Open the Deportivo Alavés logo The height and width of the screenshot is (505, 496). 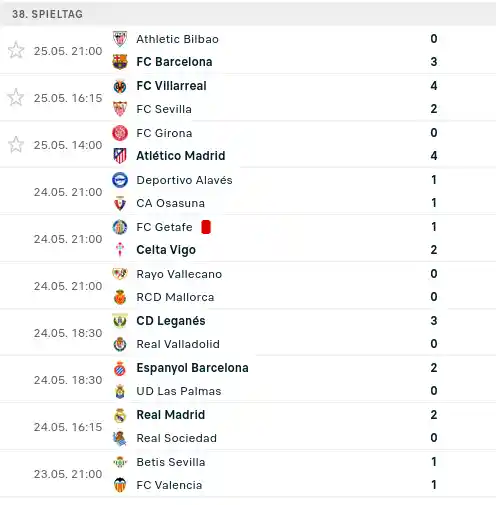120,180
